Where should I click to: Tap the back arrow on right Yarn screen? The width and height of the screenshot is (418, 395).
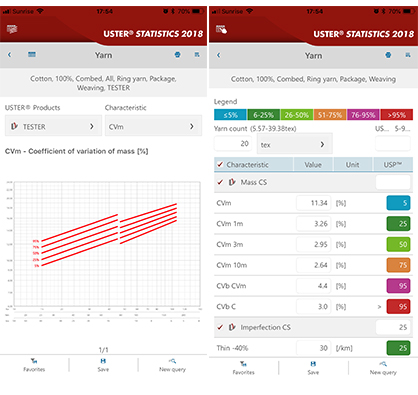click(x=219, y=55)
